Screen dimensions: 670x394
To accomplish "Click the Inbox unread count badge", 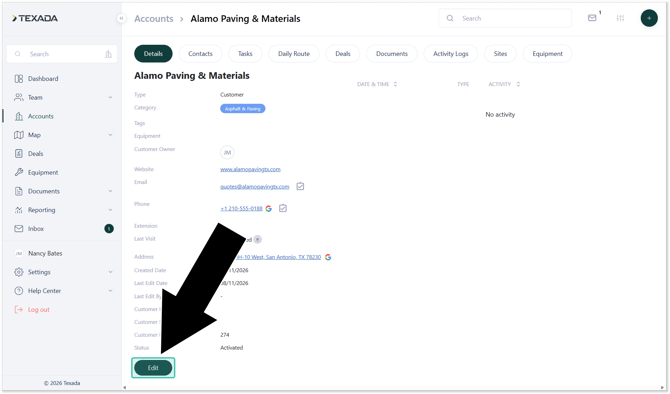I will click(109, 229).
